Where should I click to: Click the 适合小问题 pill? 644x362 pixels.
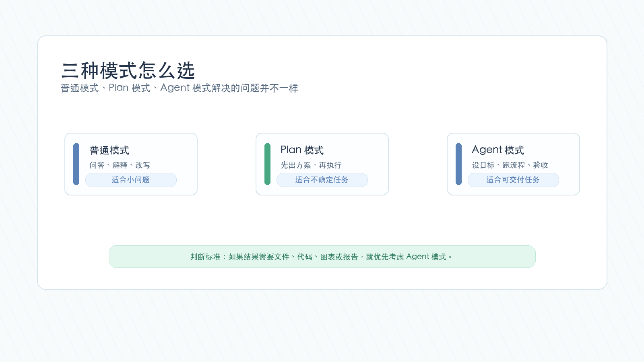click(x=131, y=180)
